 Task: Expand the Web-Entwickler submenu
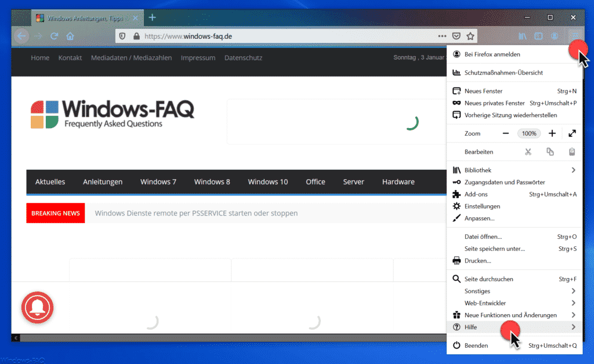(515, 303)
